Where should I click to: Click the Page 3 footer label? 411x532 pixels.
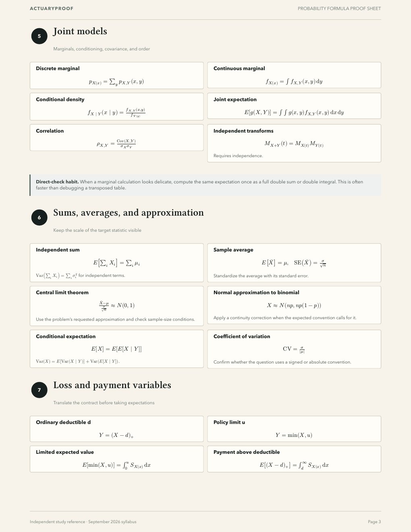[x=374, y=522]
